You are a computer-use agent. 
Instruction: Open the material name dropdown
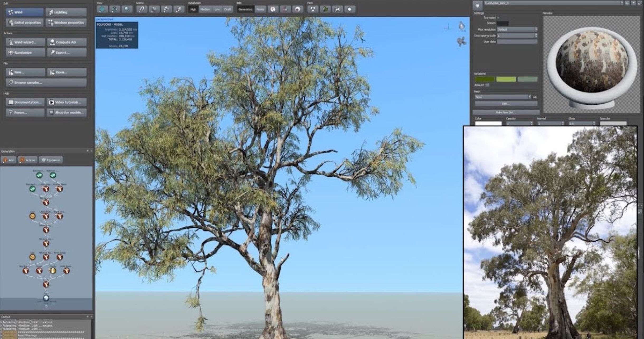pyautogui.click(x=622, y=3)
